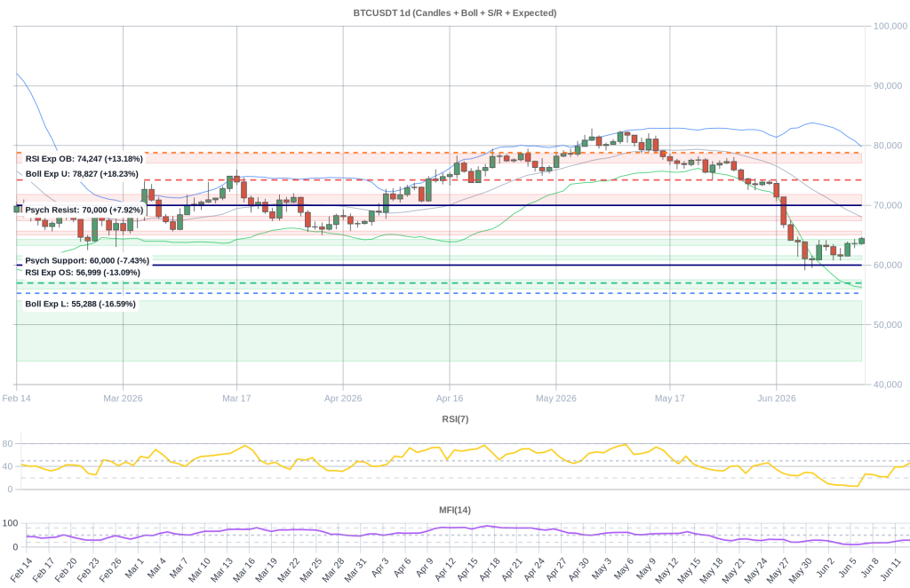
Task: Click the 100,000 price axis label
Action: pyautogui.click(x=890, y=26)
